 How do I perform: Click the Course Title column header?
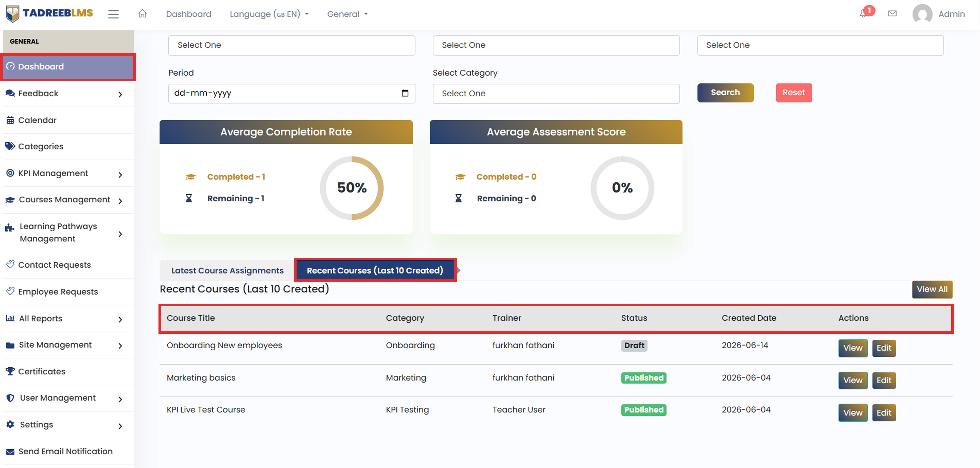coord(191,318)
